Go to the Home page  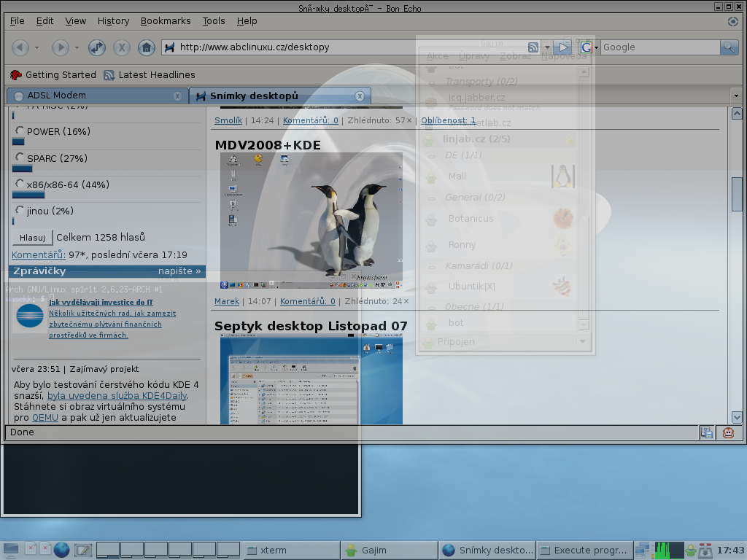(146, 47)
